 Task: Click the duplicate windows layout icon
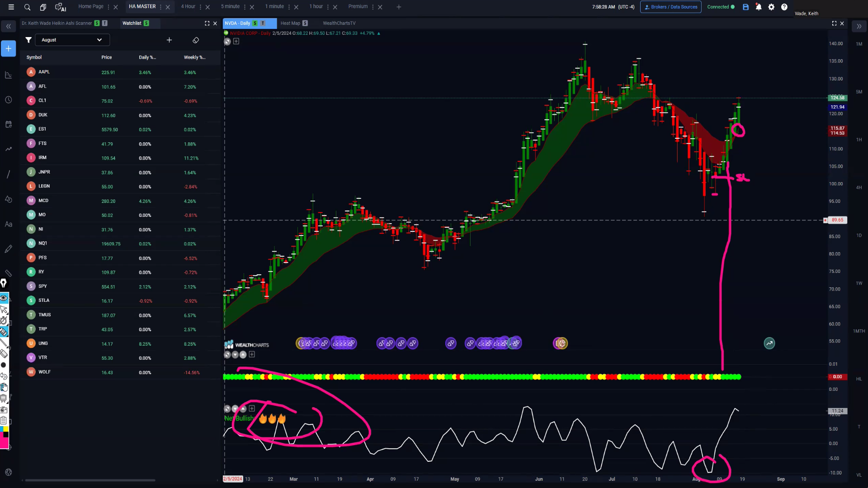click(x=43, y=7)
